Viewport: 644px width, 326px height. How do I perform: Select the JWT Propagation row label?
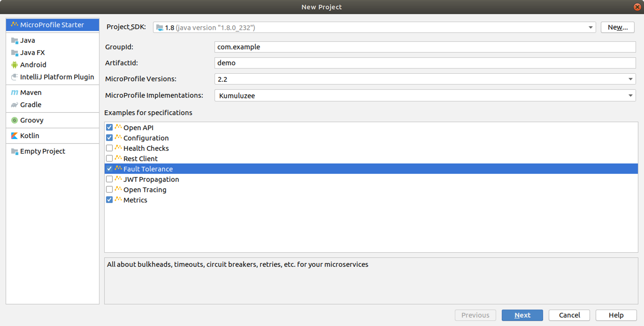(x=151, y=179)
